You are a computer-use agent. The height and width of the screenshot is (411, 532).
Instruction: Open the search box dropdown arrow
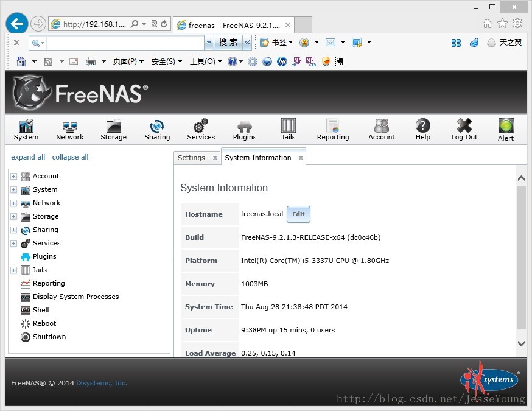pos(209,43)
